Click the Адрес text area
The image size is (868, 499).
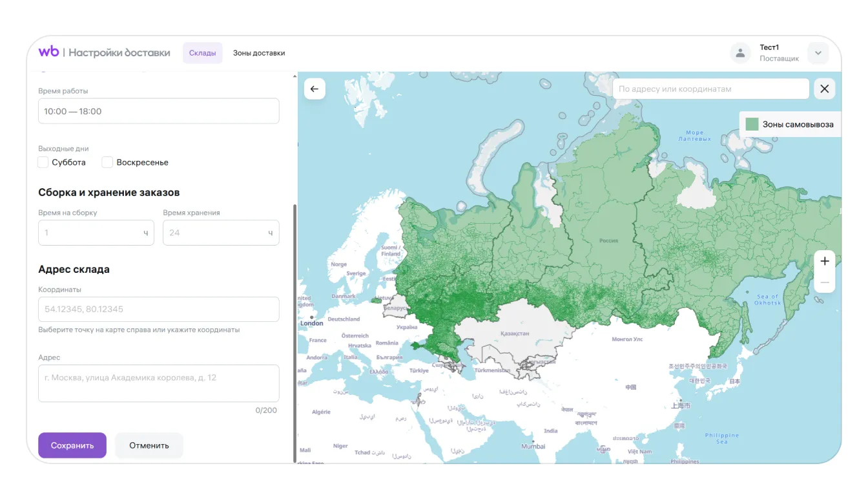pyautogui.click(x=158, y=383)
